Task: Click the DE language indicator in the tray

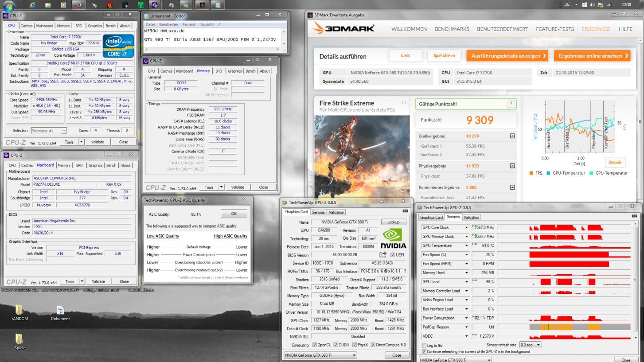Action: (x=567, y=4)
